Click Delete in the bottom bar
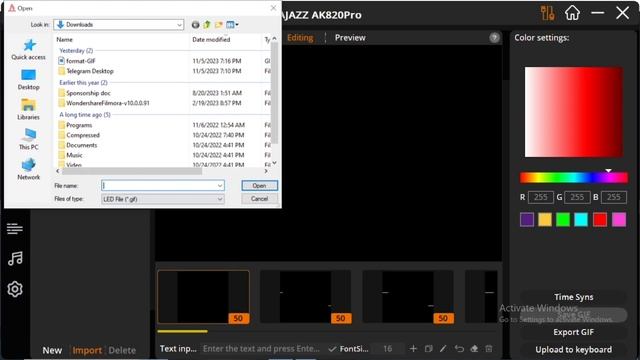Viewport: 640px width, 360px height. 122,351
